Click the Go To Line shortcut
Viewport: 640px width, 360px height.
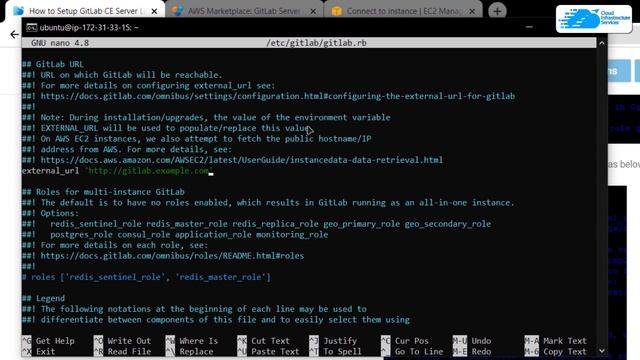coord(412,351)
